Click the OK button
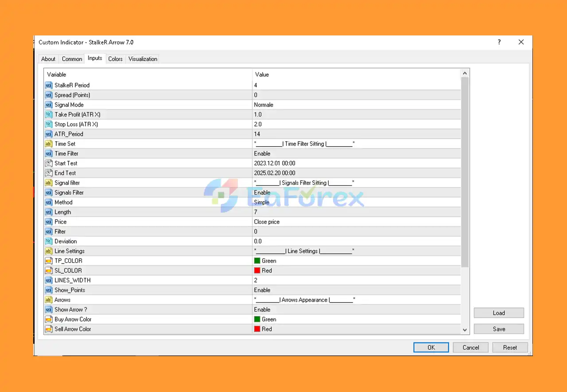Image resolution: width=567 pixels, height=392 pixels. pos(431,347)
